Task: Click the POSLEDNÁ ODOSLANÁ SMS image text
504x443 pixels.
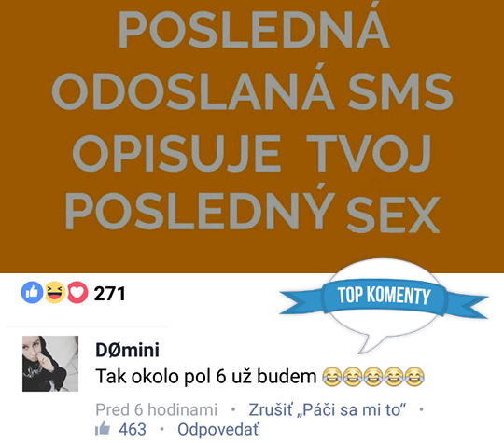Action: point(252,61)
